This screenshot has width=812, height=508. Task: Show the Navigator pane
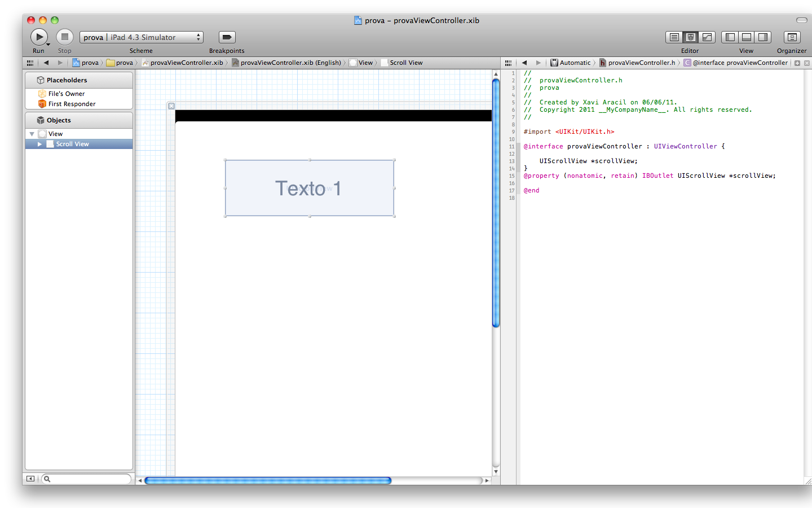tap(730, 37)
